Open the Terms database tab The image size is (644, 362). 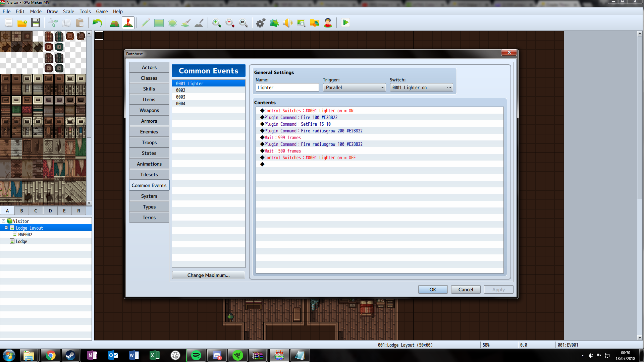149,218
